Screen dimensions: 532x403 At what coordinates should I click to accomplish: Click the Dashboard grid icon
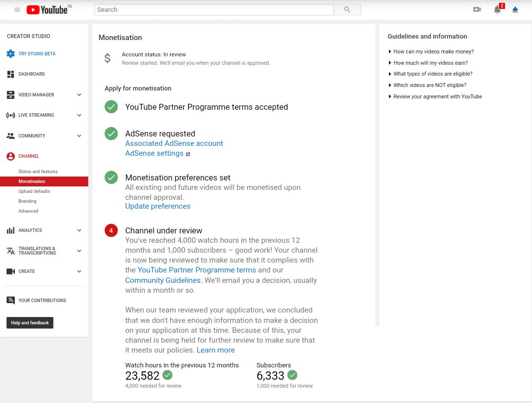(x=10, y=74)
